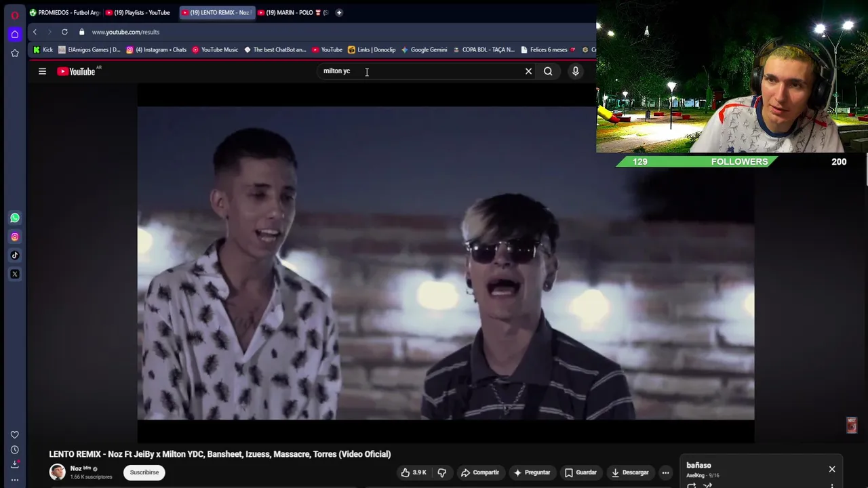This screenshot has height=488, width=868.
Task: Click the padlock site info icon
Action: (81, 32)
